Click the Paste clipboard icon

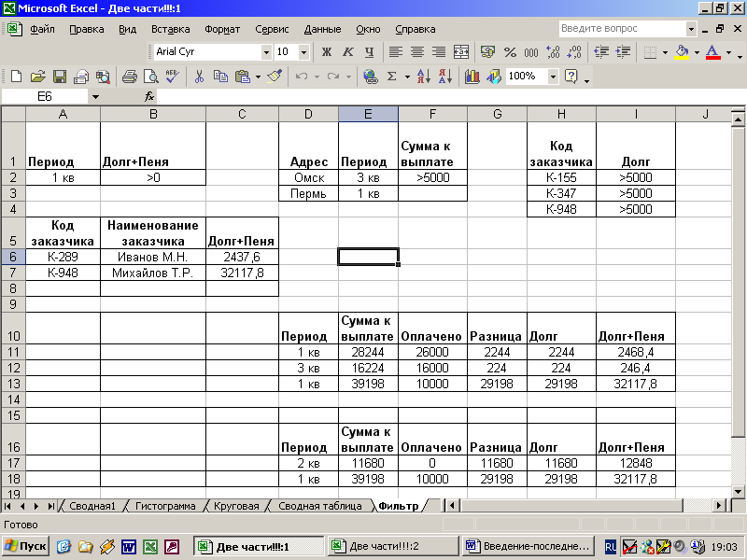(x=243, y=77)
